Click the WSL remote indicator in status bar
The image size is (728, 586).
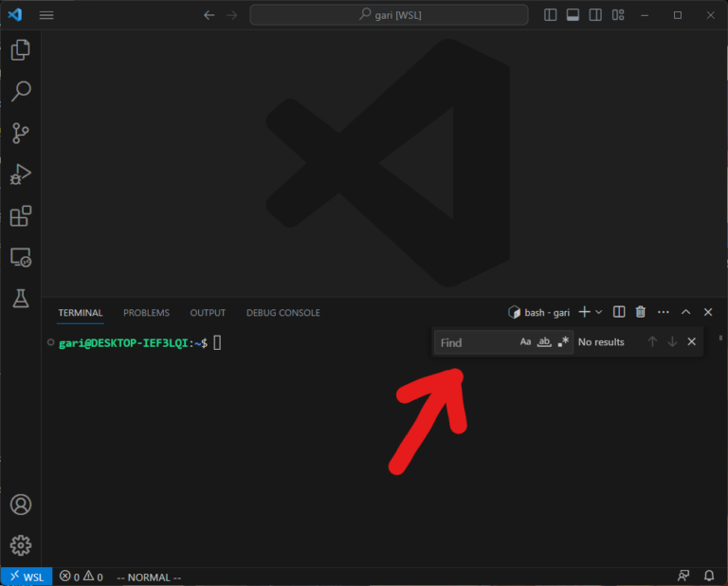[27, 577]
